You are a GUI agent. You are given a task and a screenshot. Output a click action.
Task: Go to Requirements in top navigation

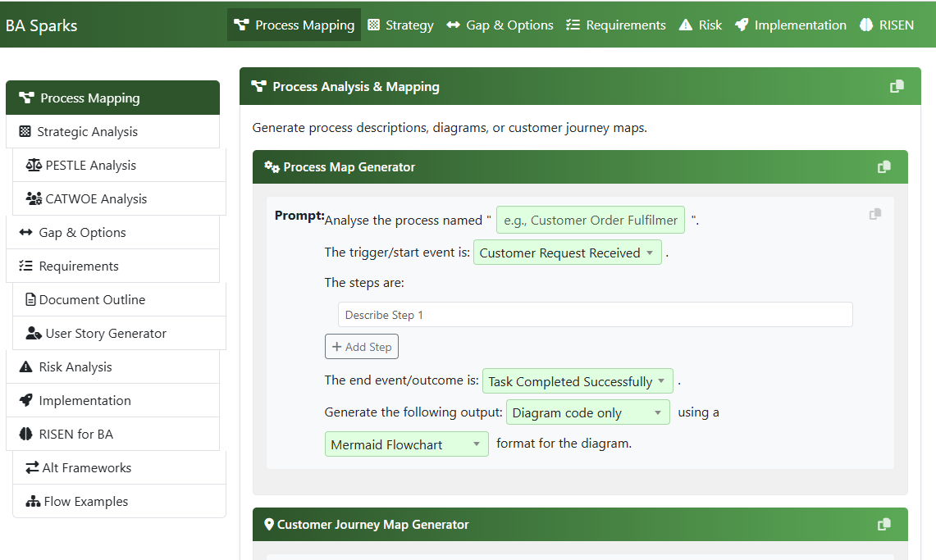[x=615, y=25]
